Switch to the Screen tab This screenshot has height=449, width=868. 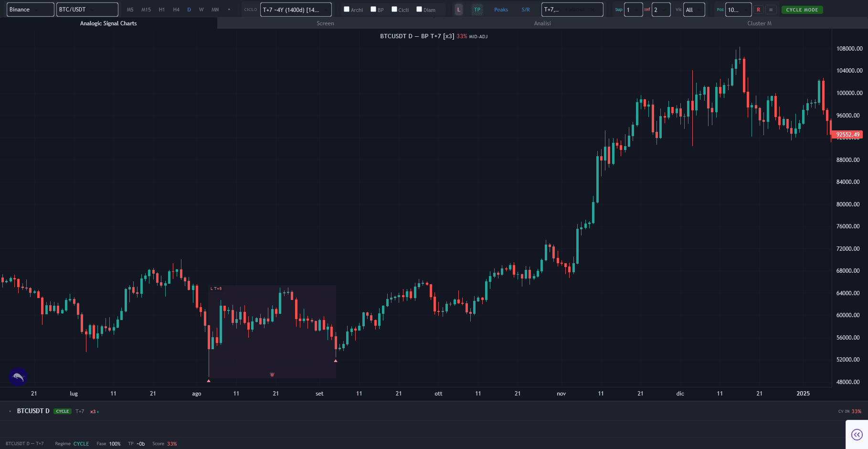(x=325, y=23)
